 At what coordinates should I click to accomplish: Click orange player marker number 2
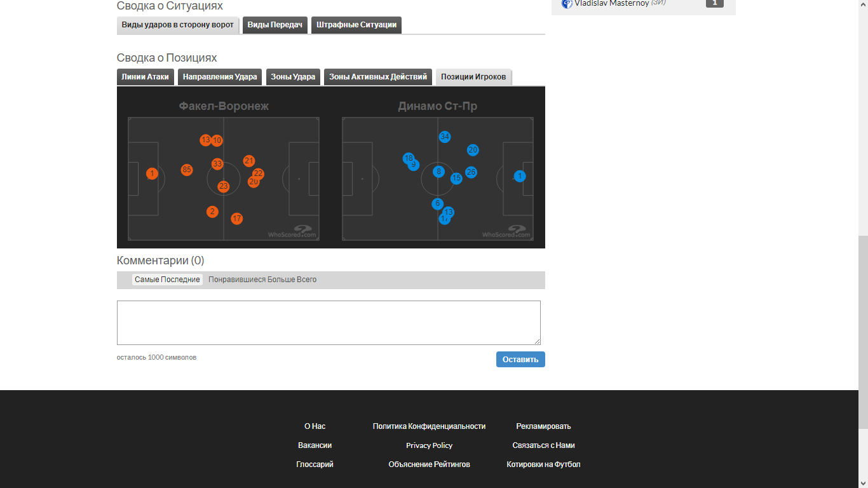click(212, 212)
